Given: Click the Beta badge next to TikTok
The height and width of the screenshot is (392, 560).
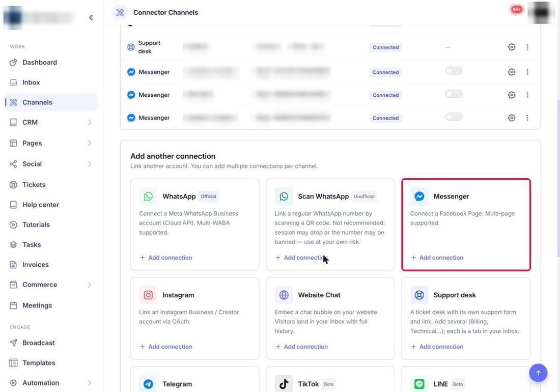Looking at the screenshot, I should (328, 384).
